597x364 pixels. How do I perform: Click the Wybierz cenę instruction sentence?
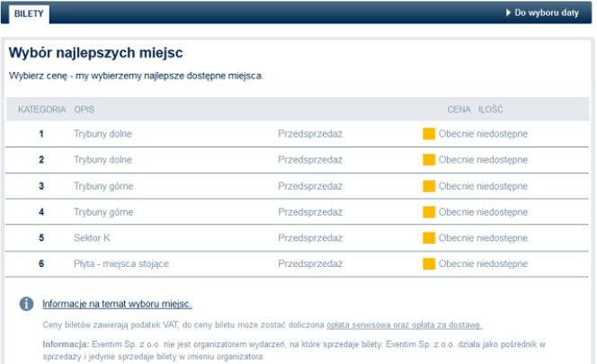136,75
